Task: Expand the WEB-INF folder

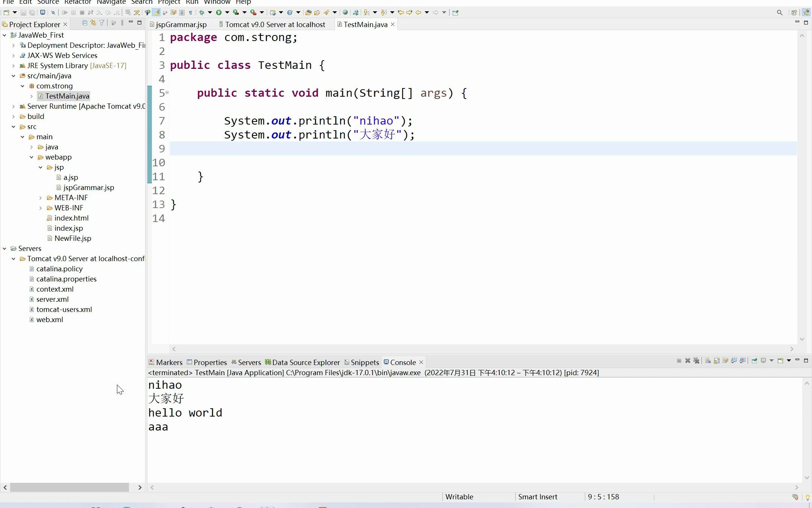Action: (41, 208)
